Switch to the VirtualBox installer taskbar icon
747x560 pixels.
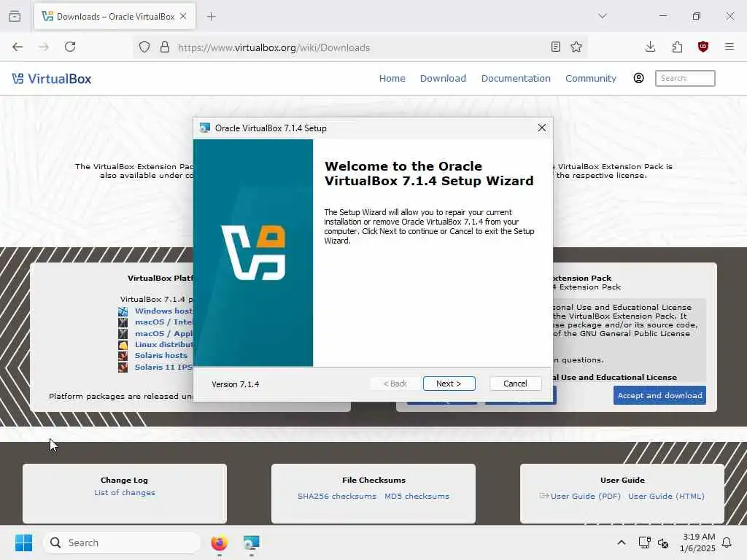point(251,542)
